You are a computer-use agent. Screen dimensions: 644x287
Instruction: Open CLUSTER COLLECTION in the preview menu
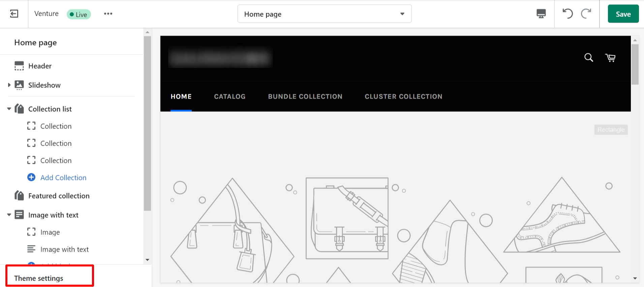403,97
